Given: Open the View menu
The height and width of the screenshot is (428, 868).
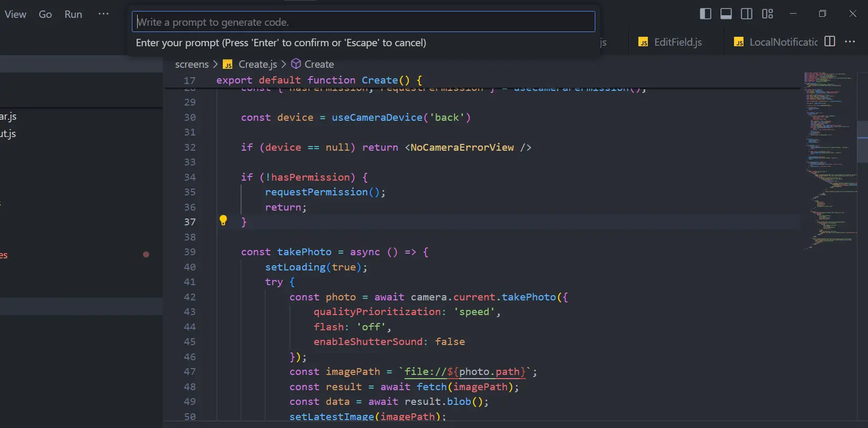Looking at the screenshot, I should click(15, 14).
